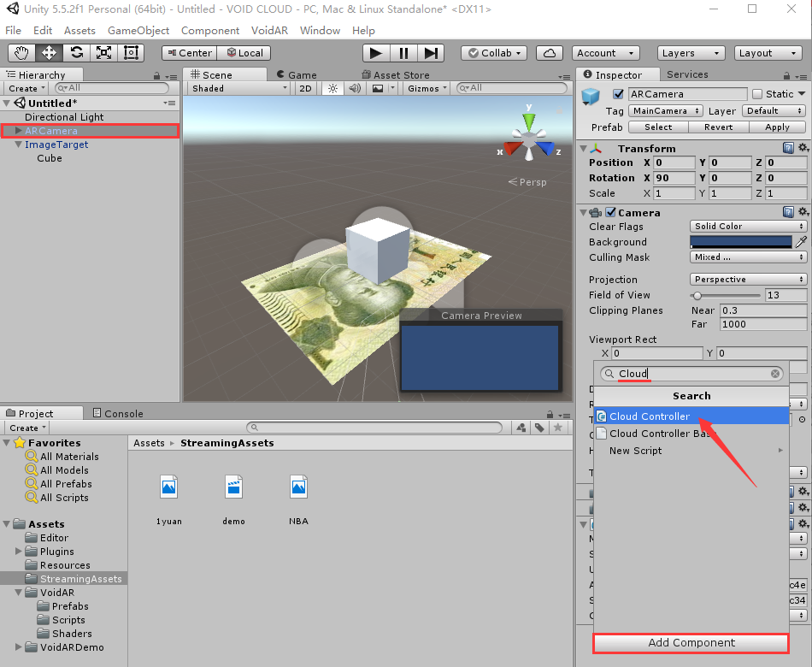Select the Rotate tool

[77, 53]
